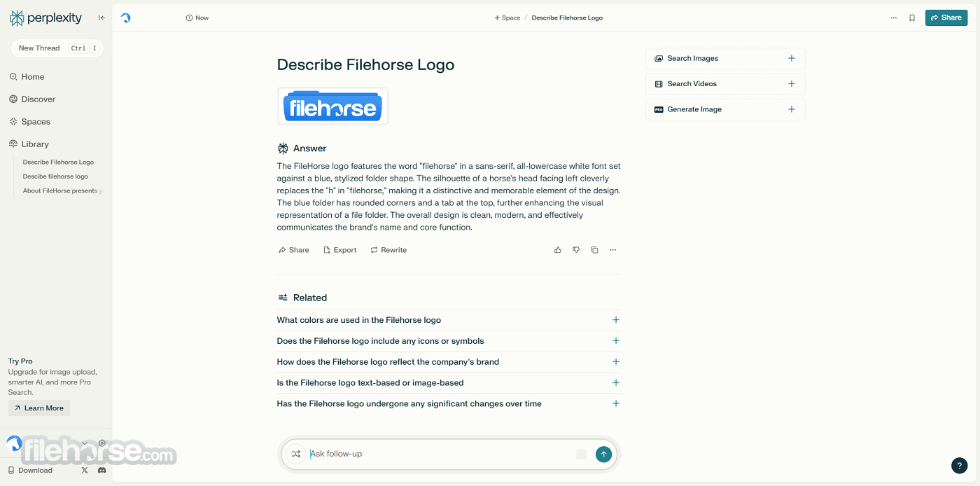Click the user profile avatar in sidebar
This screenshot has height=486, width=980.
point(14,443)
